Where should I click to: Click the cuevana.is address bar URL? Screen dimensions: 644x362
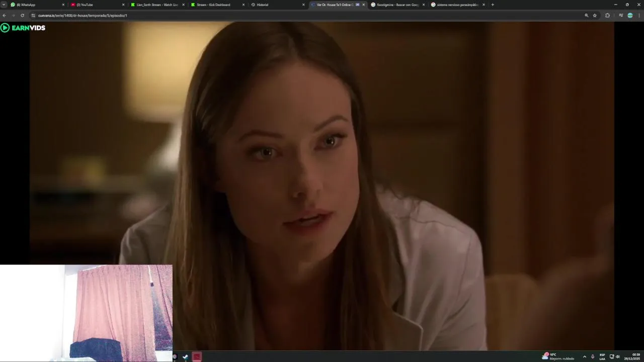tap(83, 16)
